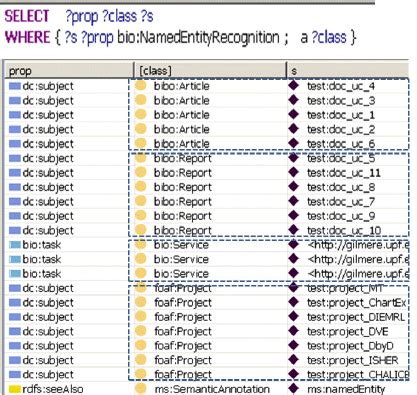417x395 pixels.
Task: Select the test:doc_uc_11 cell
Action: [x=344, y=173]
